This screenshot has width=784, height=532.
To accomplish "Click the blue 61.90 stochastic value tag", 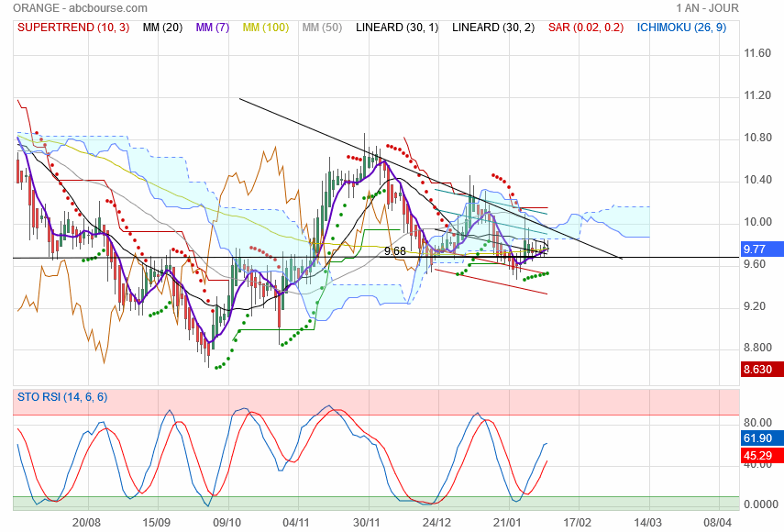I will 762,438.
